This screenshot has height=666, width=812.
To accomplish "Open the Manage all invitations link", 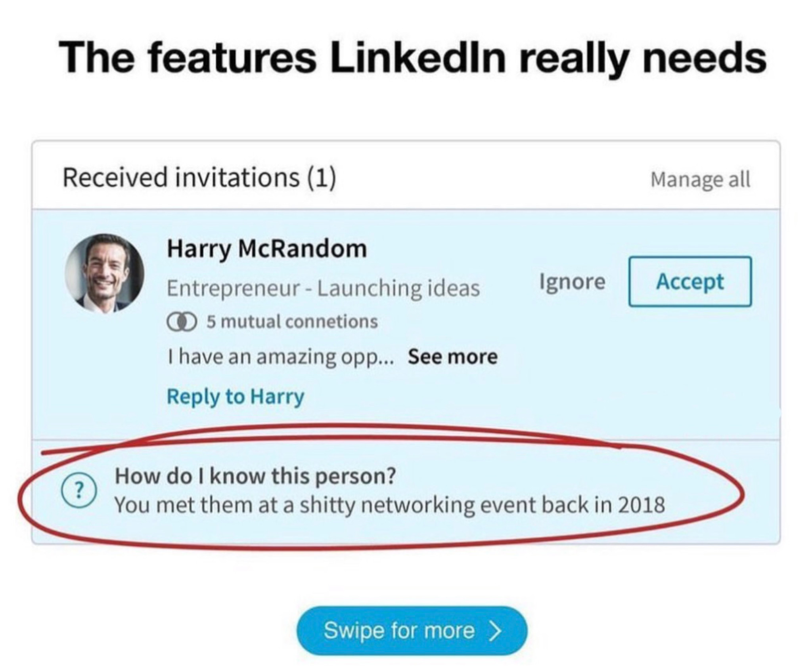I will 700,179.
